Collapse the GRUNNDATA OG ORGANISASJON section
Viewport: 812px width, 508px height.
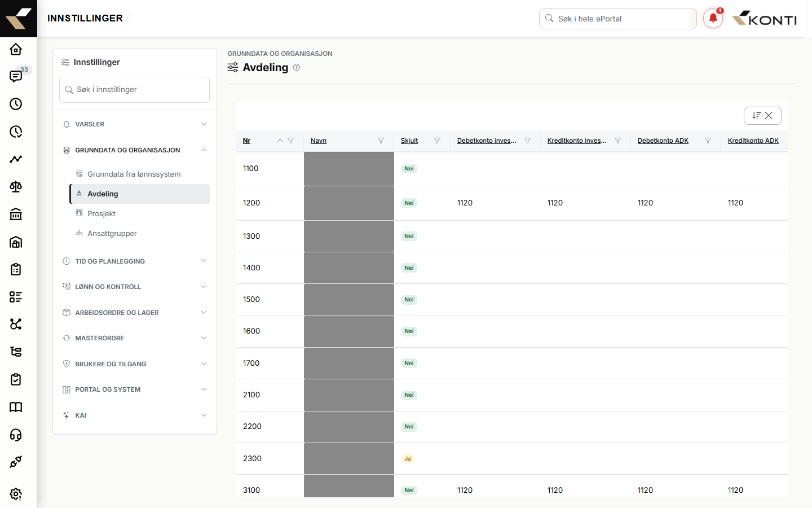[x=135, y=150]
